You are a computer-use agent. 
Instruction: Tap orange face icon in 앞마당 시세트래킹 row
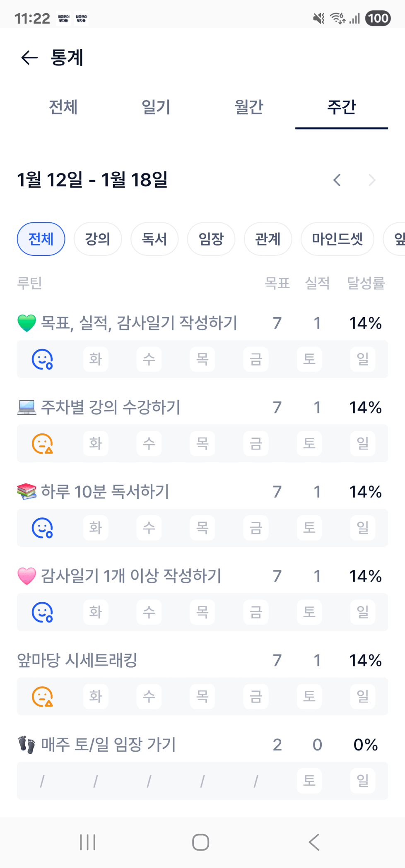42,697
